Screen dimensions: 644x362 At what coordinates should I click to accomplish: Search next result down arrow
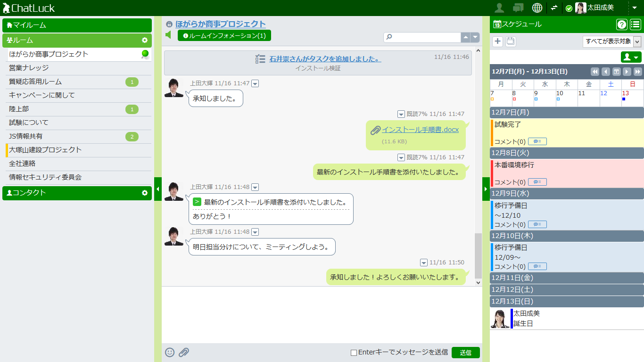(x=475, y=37)
